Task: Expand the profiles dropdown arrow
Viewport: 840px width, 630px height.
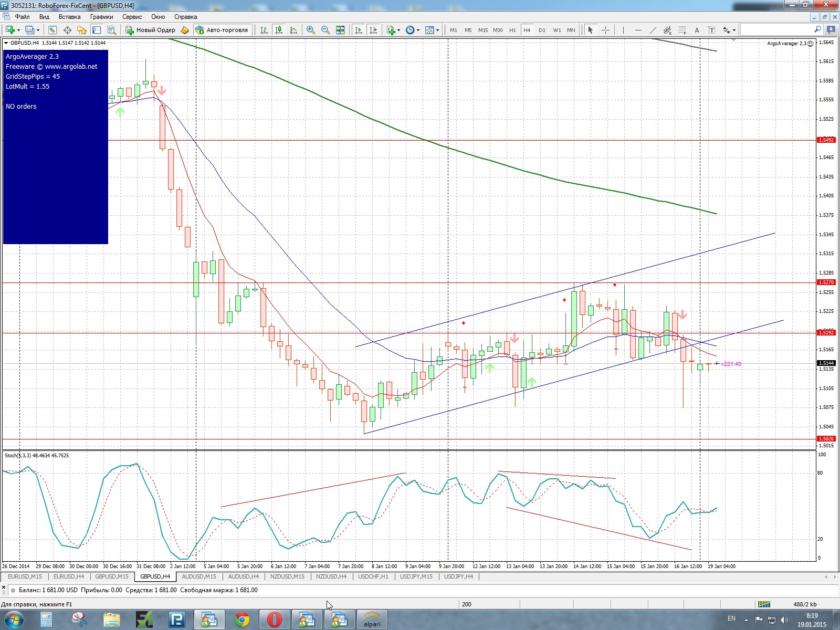Action: click(38, 30)
